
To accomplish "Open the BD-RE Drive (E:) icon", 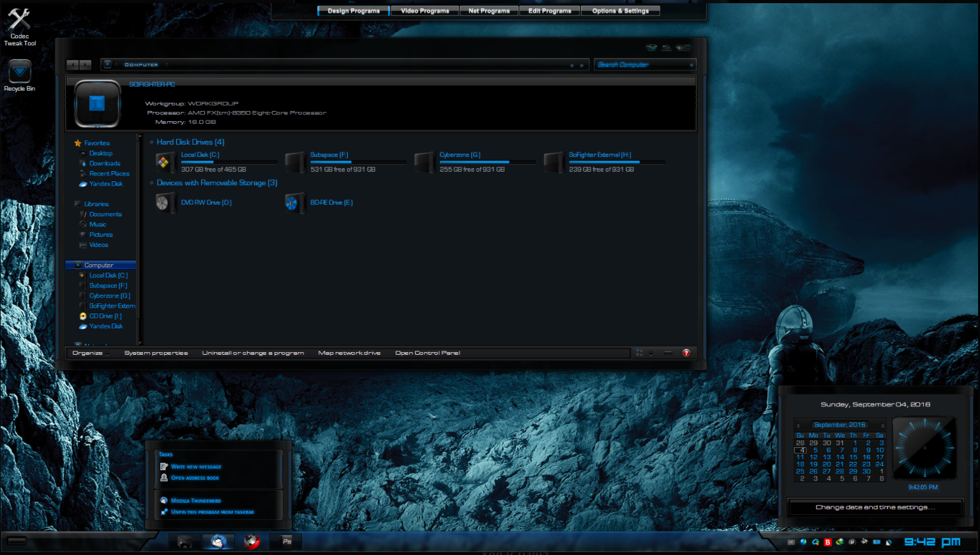I will click(x=293, y=203).
